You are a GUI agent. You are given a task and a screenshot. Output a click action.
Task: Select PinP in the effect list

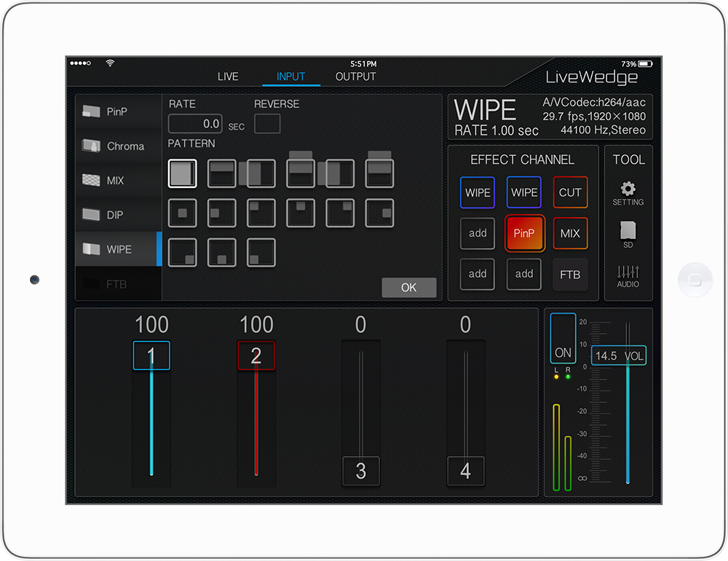[x=118, y=111]
